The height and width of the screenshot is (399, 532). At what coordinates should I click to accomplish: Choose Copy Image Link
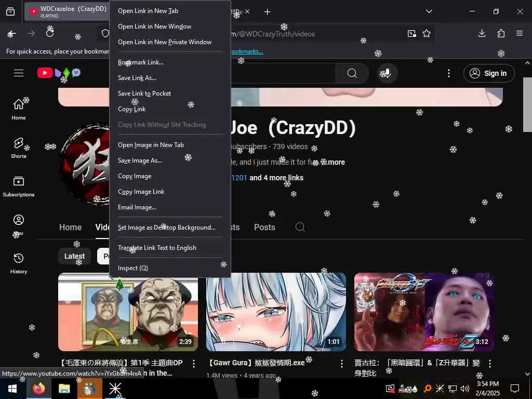click(x=170, y=192)
